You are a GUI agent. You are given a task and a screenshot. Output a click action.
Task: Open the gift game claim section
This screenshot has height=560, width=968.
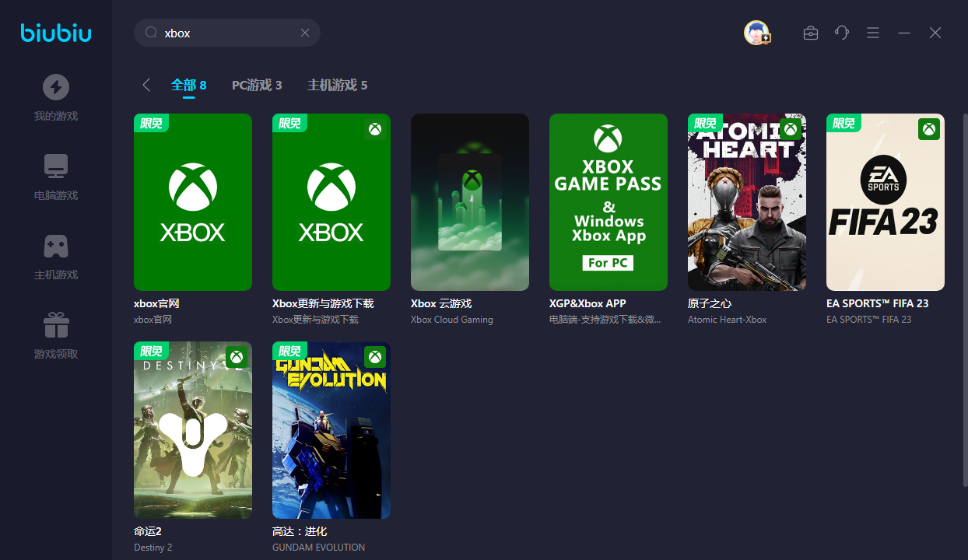tap(56, 336)
